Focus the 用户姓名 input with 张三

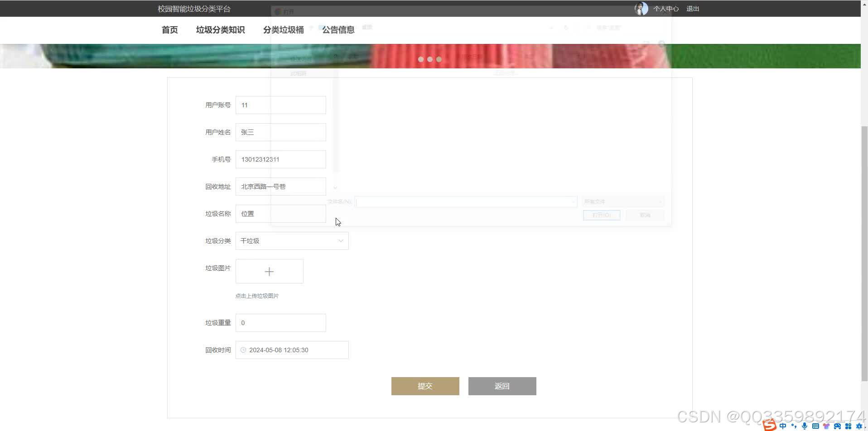click(x=280, y=132)
